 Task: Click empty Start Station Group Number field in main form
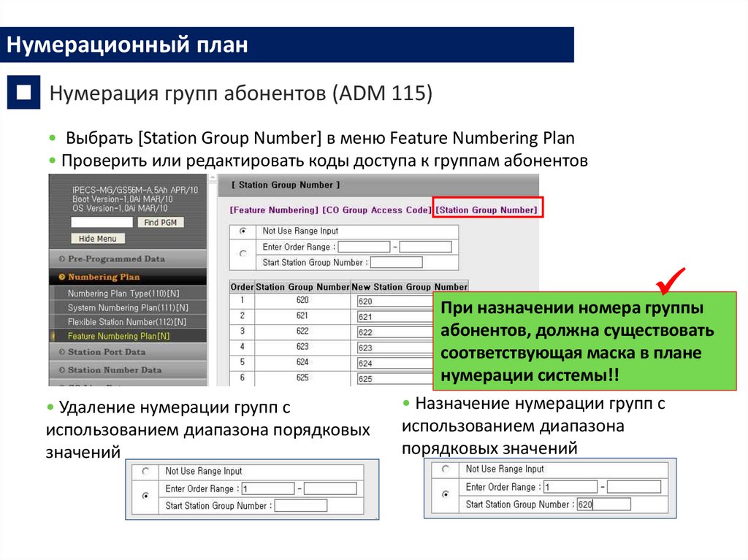tap(397, 262)
